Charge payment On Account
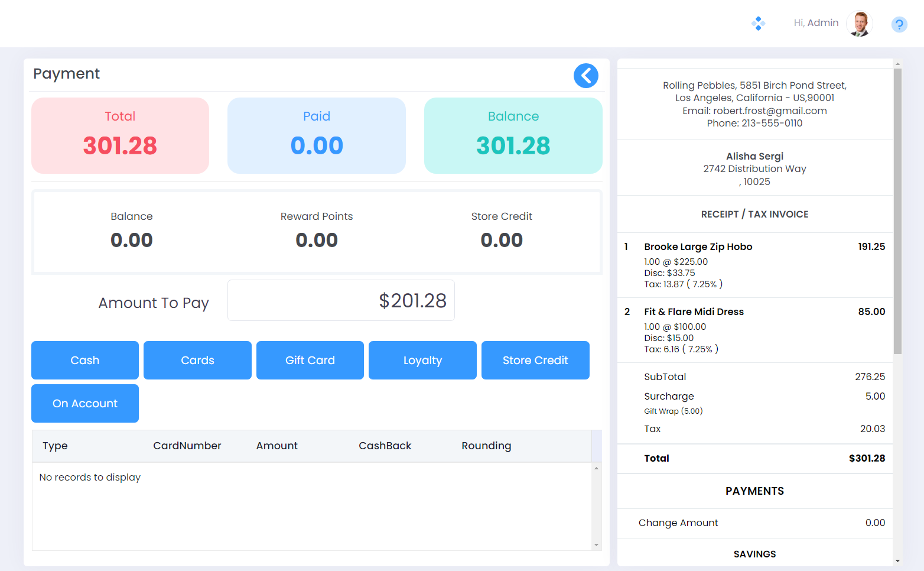Screen dimensions: 924x571 (x=85, y=403)
